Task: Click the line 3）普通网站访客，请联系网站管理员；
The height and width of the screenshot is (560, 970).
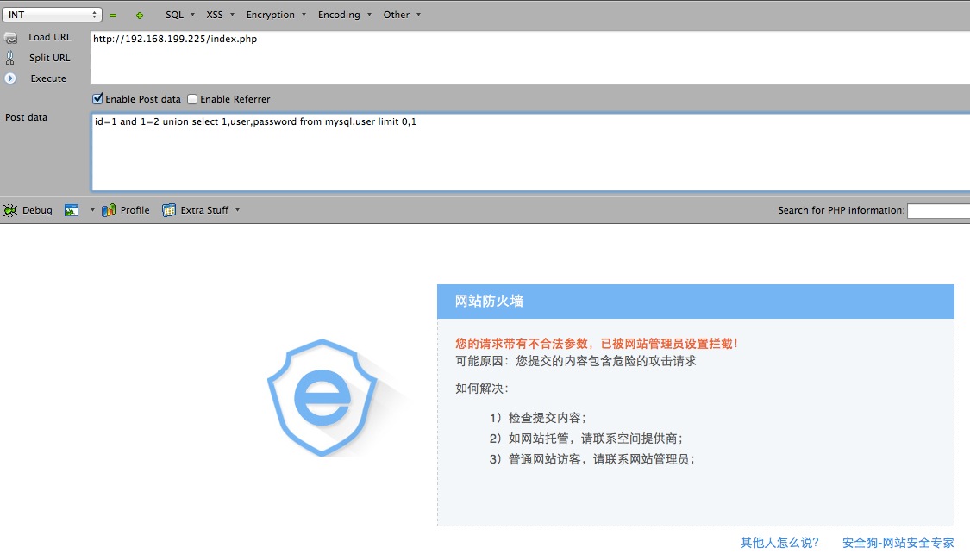Action: pos(592,460)
